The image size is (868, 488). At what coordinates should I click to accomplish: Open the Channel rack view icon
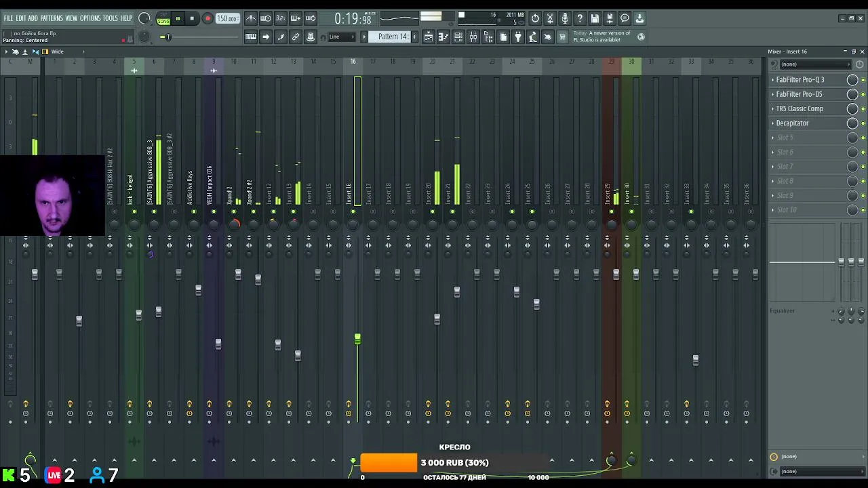coord(458,37)
